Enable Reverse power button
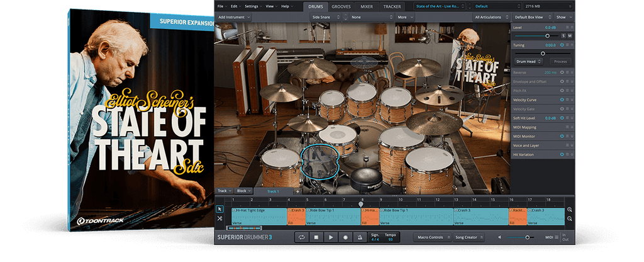 pyautogui.click(x=562, y=72)
